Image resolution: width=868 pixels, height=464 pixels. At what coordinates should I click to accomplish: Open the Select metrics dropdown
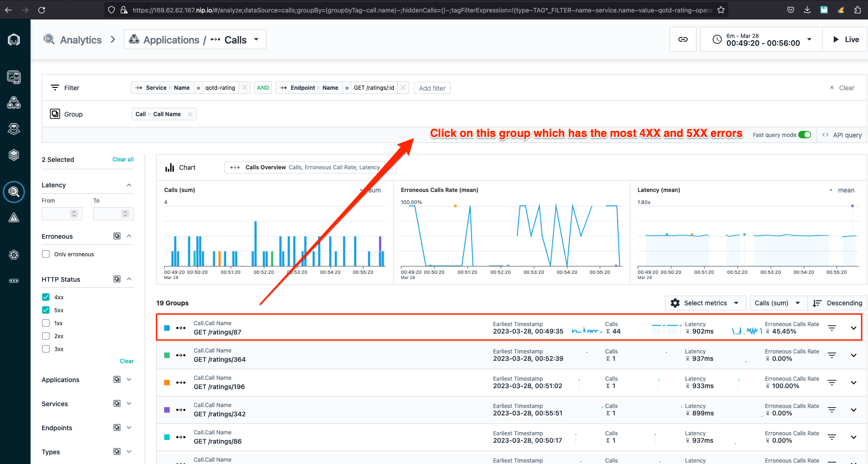[705, 303]
